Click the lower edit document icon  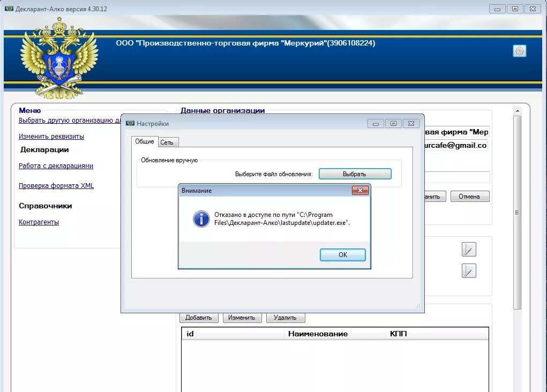tap(468, 271)
